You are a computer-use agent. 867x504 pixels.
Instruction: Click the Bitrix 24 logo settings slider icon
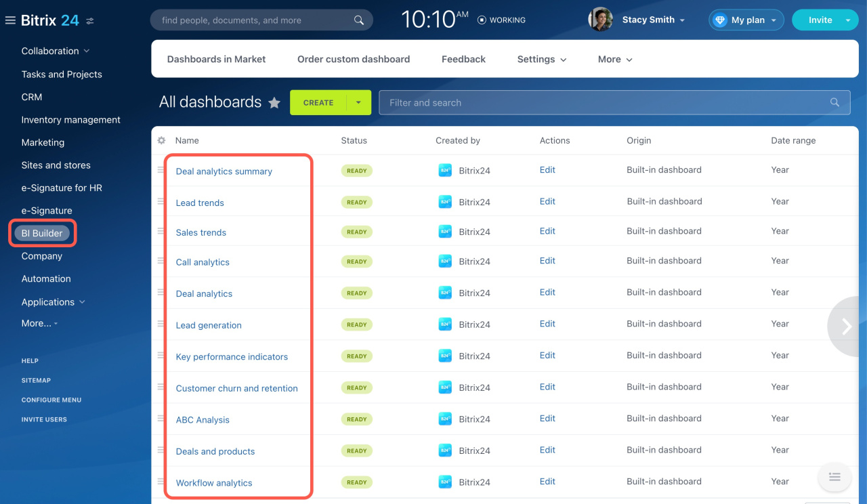point(90,21)
